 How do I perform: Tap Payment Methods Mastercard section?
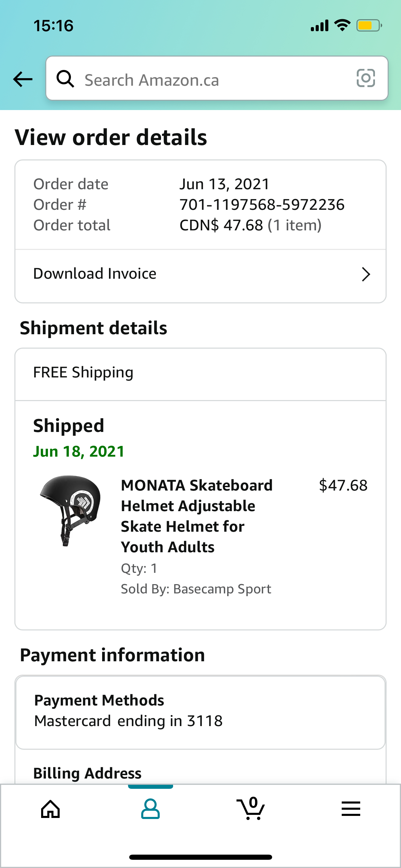(x=200, y=712)
